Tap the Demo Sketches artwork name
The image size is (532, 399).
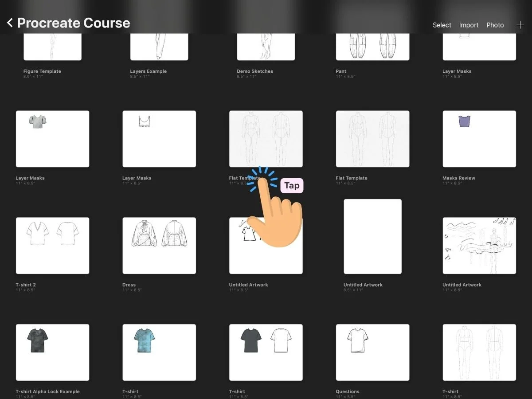tap(255, 71)
